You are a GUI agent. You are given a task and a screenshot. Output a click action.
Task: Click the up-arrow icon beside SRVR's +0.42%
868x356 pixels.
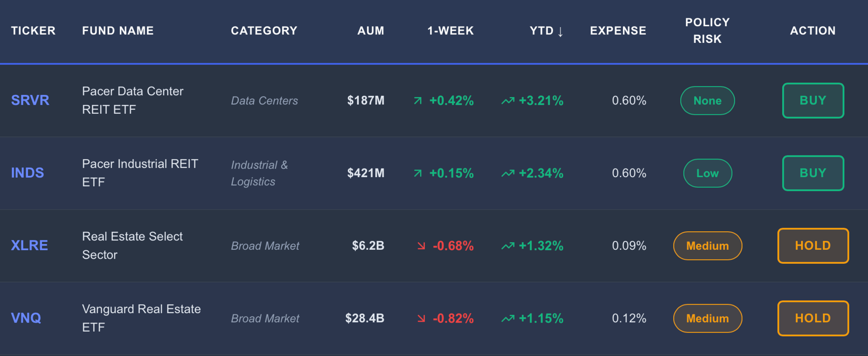(x=418, y=101)
